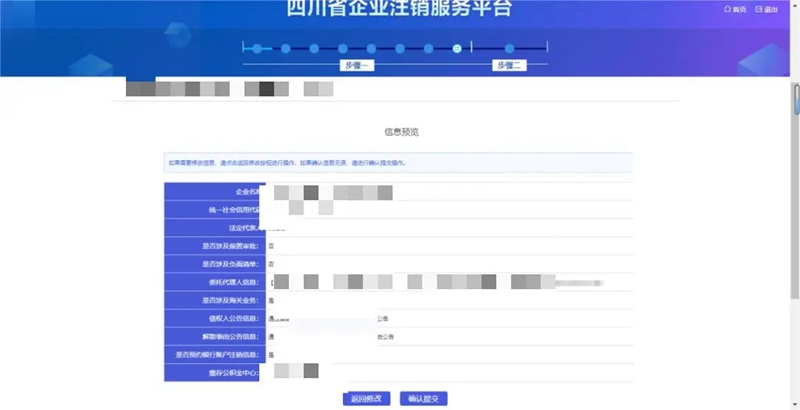Select the 是否涉及前置审批 row label

[x=215, y=246]
